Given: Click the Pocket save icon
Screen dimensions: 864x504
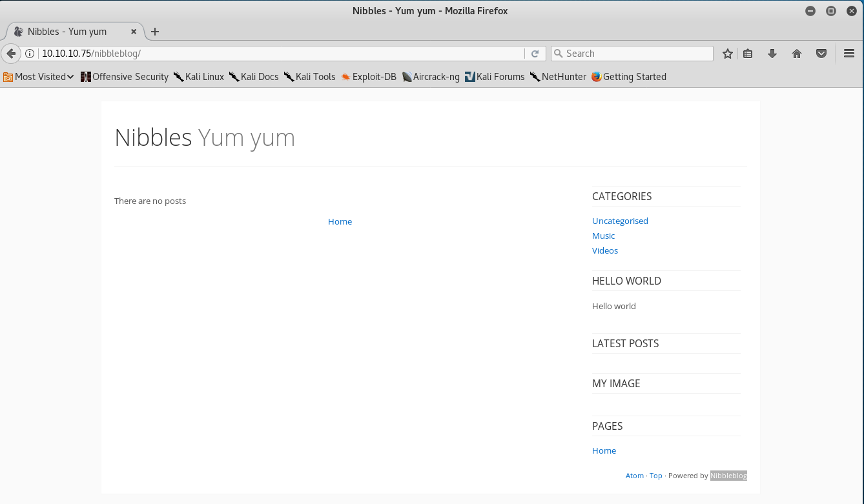Looking at the screenshot, I should (821, 54).
